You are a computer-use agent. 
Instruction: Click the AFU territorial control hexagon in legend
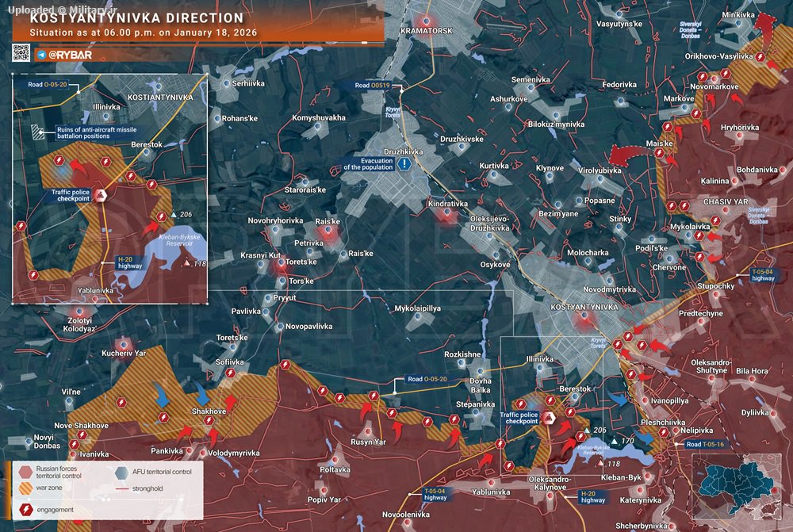click(x=121, y=473)
